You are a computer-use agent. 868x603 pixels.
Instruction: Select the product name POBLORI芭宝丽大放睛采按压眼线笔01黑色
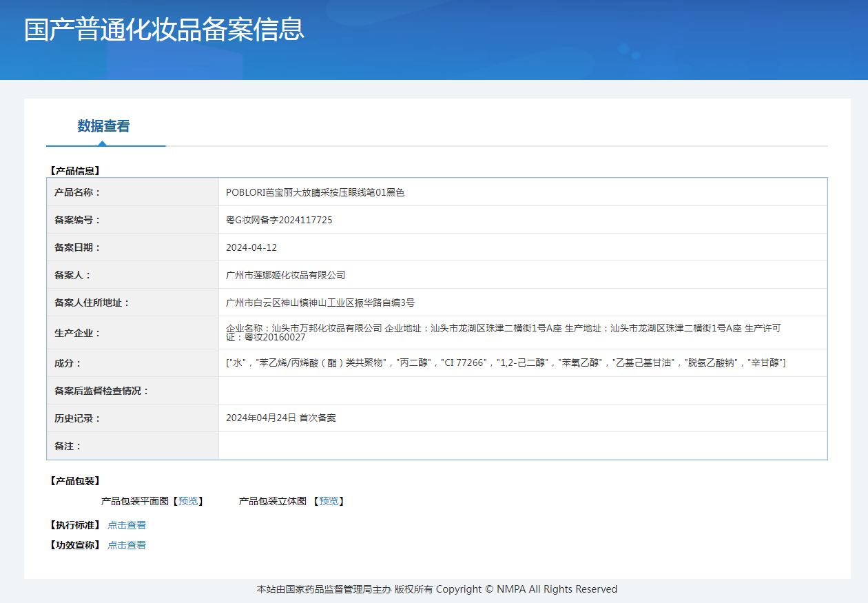click(316, 192)
